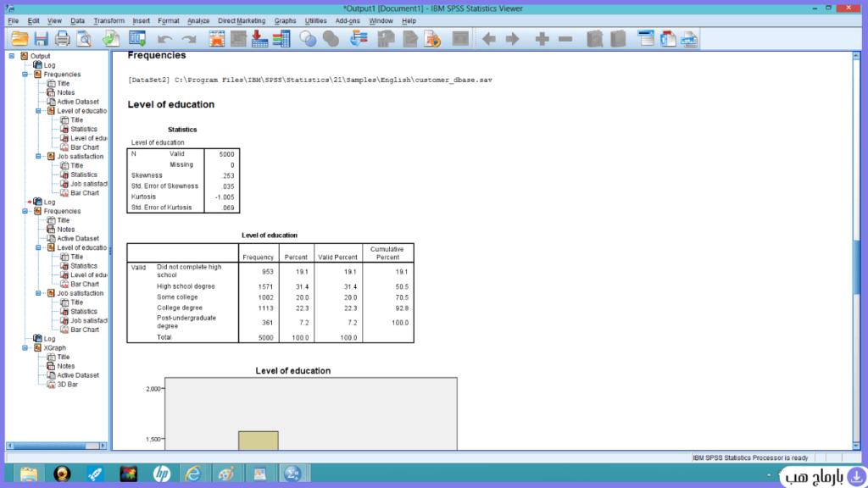The width and height of the screenshot is (868, 488).
Task: Click the Redo arrow icon
Action: coord(189,39)
